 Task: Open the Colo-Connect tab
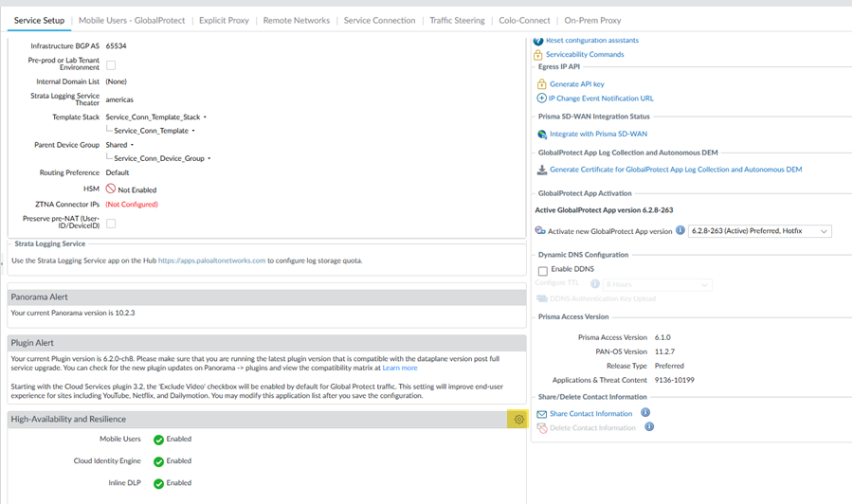tap(524, 20)
